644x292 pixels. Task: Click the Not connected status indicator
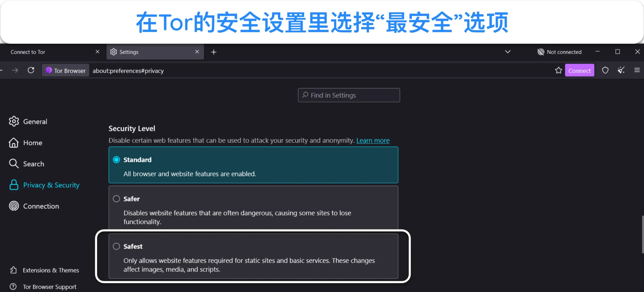click(x=559, y=52)
